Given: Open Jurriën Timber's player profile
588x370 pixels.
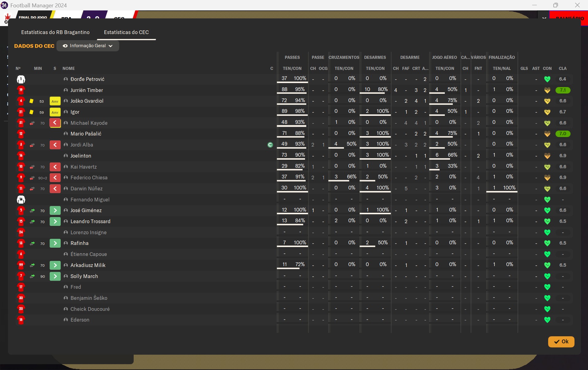Looking at the screenshot, I should point(86,90).
